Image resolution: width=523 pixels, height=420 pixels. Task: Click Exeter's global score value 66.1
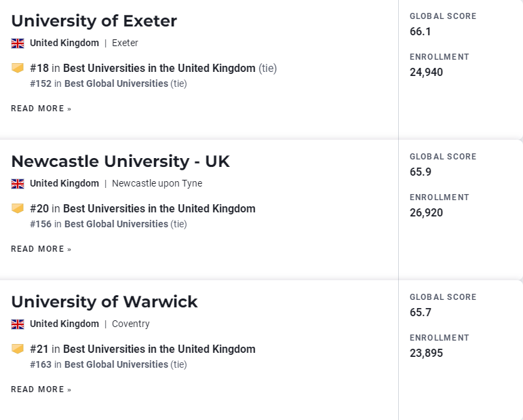click(421, 32)
